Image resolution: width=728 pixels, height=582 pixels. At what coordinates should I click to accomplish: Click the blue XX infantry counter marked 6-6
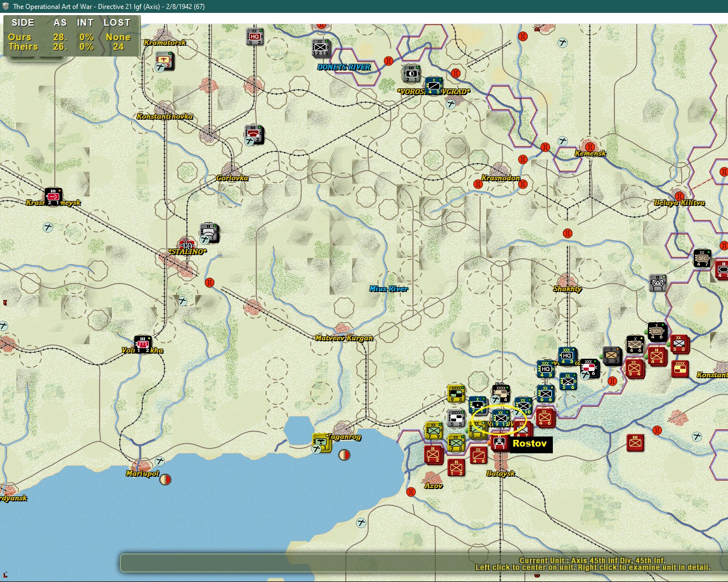tap(546, 393)
